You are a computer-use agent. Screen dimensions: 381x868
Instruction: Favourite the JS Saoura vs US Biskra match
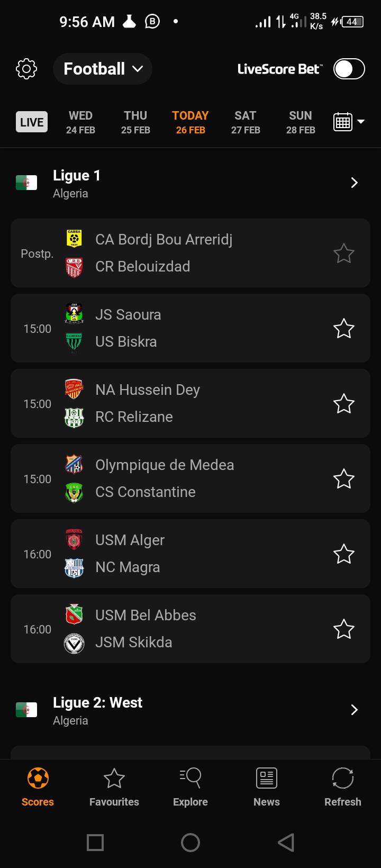pyautogui.click(x=343, y=329)
